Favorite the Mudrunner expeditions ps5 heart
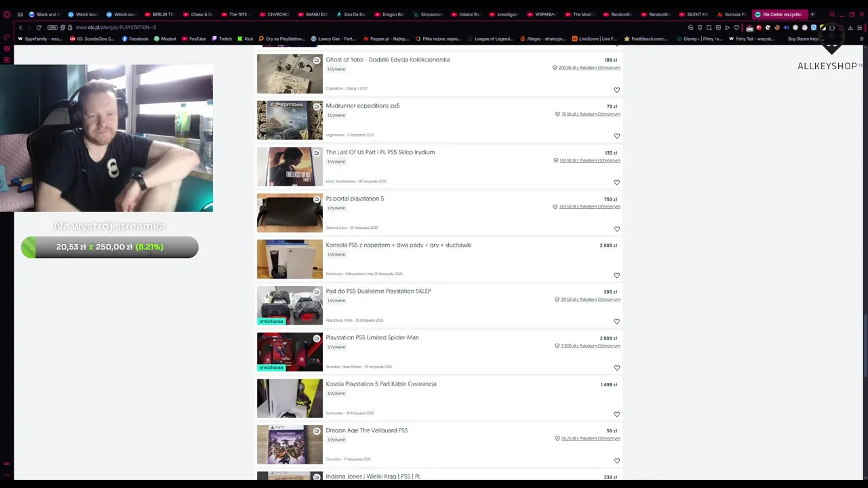This screenshot has width=868, height=488. click(616, 136)
